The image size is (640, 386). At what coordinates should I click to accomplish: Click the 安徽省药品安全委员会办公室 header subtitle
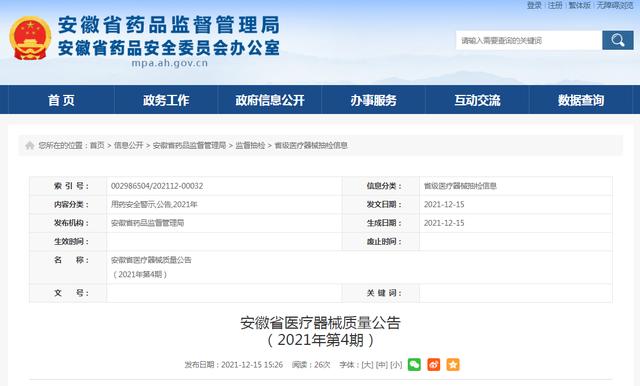169,48
